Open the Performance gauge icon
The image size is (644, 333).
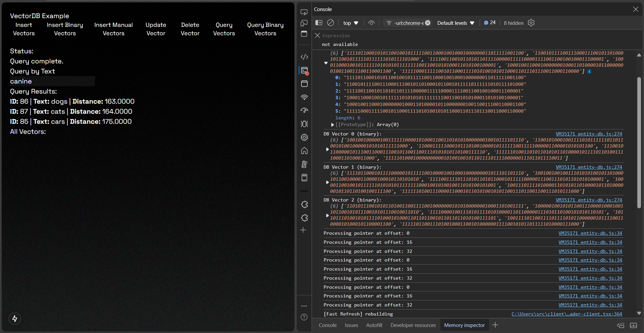304,110
